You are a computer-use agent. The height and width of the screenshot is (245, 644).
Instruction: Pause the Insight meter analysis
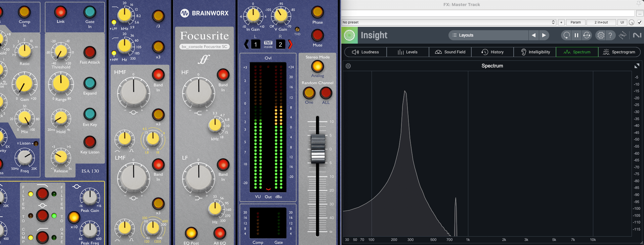pos(576,35)
